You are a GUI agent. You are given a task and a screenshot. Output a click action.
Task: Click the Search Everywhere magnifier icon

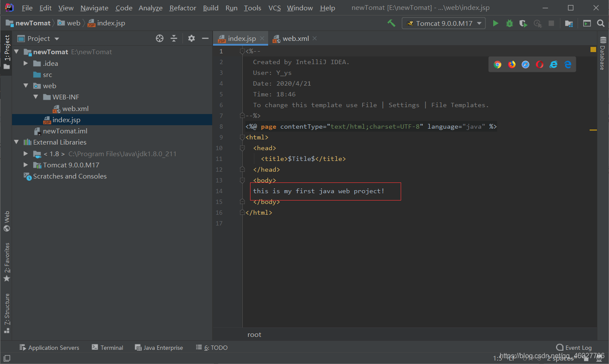click(601, 23)
